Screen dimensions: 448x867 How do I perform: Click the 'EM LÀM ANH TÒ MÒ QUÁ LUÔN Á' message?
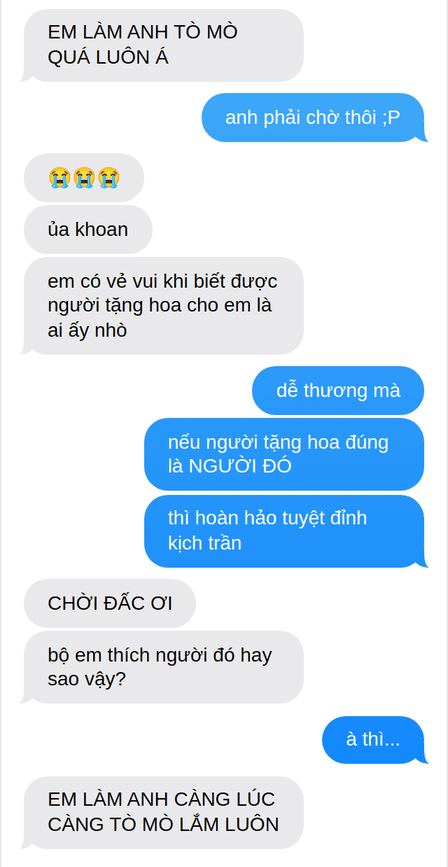(163, 45)
